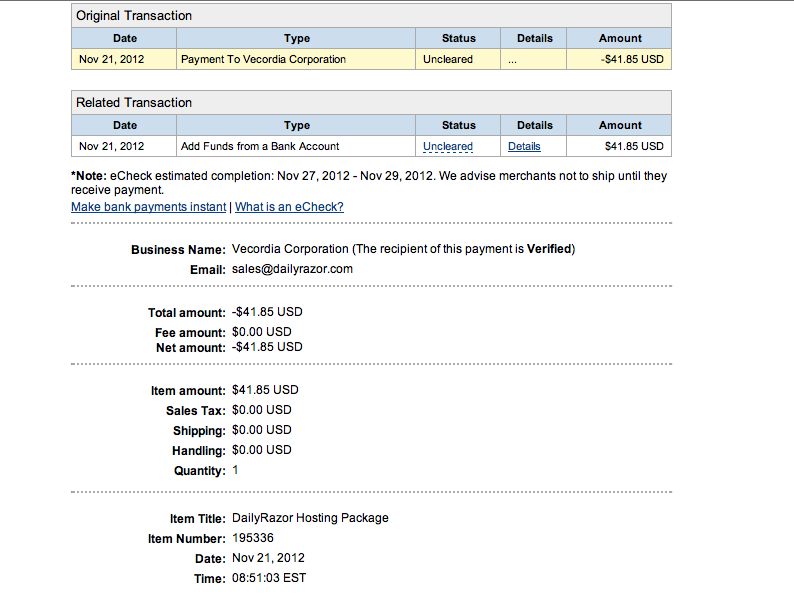Click the Business Name: label
Screen dimensions: 794x595
coord(178,250)
